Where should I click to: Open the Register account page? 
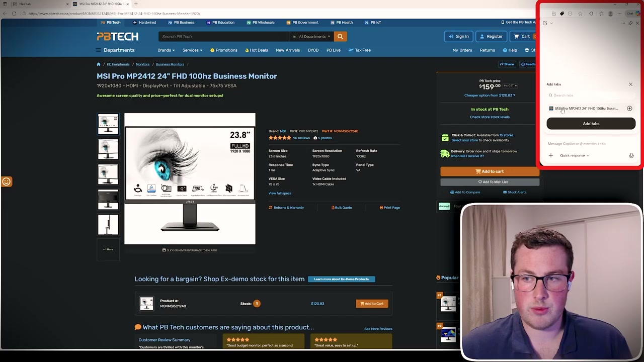[491, 36]
